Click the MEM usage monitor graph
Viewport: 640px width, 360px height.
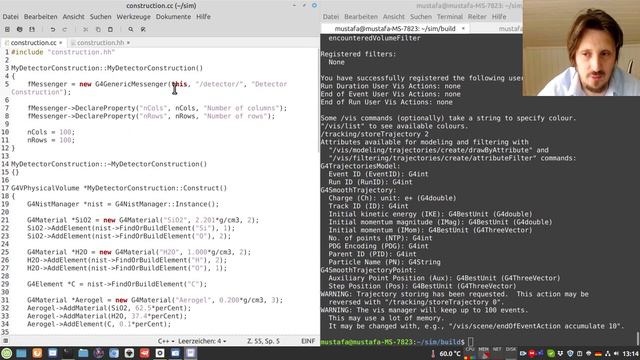pyautogui.click(x=484, y=353)
